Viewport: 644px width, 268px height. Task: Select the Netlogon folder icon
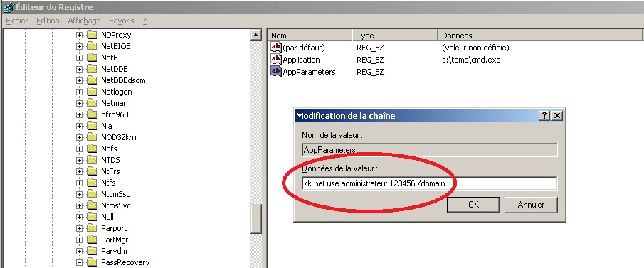pos(92,92)
